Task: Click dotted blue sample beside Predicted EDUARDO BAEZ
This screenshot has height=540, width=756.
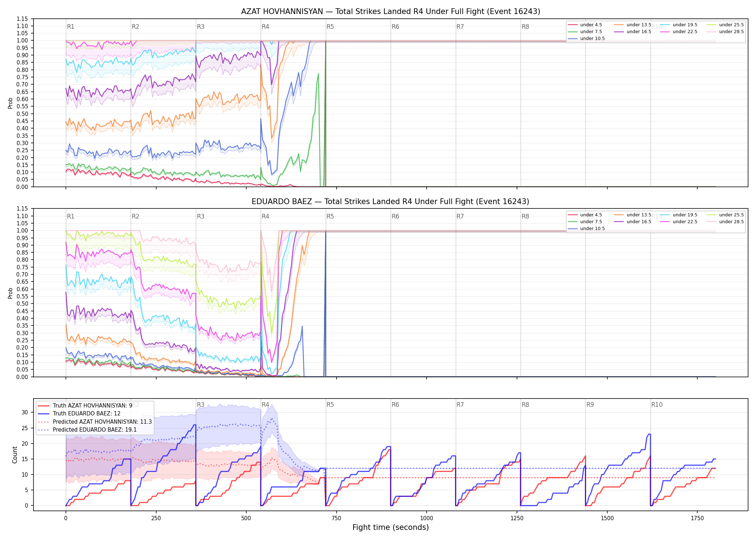Action: 44,430
